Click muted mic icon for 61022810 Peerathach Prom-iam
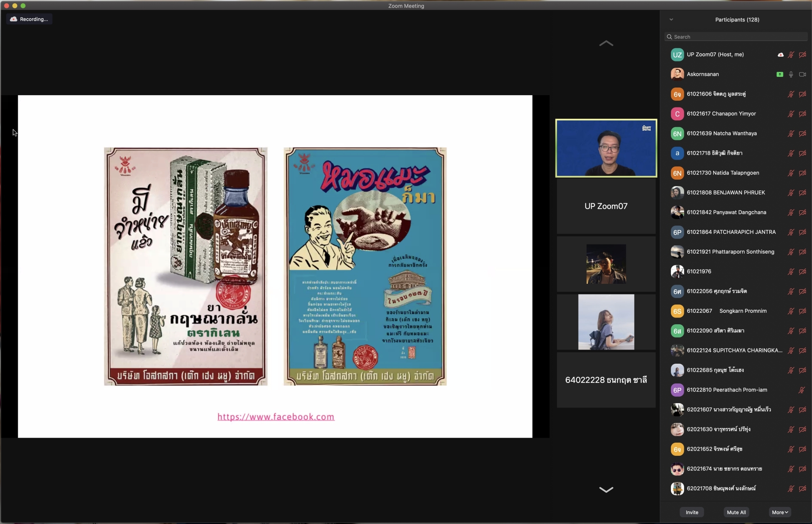 coord(802,390)
